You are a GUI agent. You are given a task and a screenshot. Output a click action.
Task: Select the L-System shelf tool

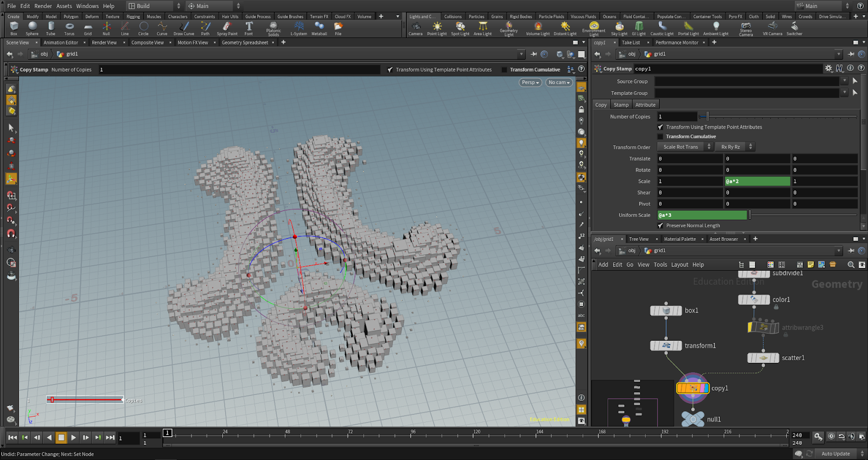pos(299,28)
